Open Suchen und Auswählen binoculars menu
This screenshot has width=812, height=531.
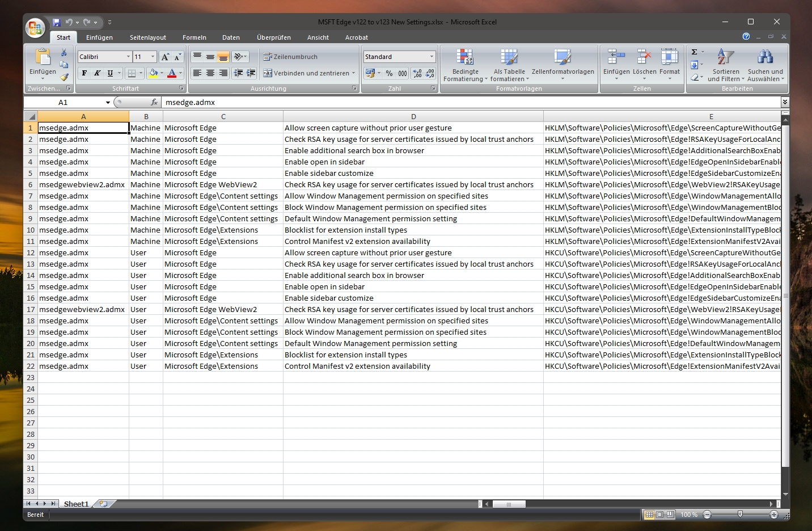pyautogui.click(x=766, y=65)
